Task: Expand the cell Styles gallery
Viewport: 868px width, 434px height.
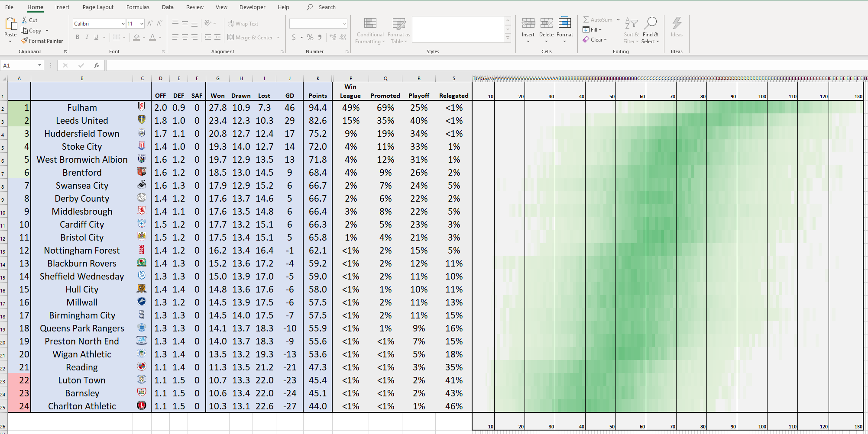Action: click(508, 39)
